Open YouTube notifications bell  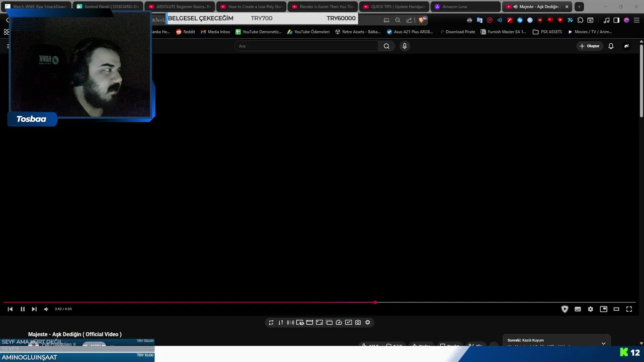point(611,46)
